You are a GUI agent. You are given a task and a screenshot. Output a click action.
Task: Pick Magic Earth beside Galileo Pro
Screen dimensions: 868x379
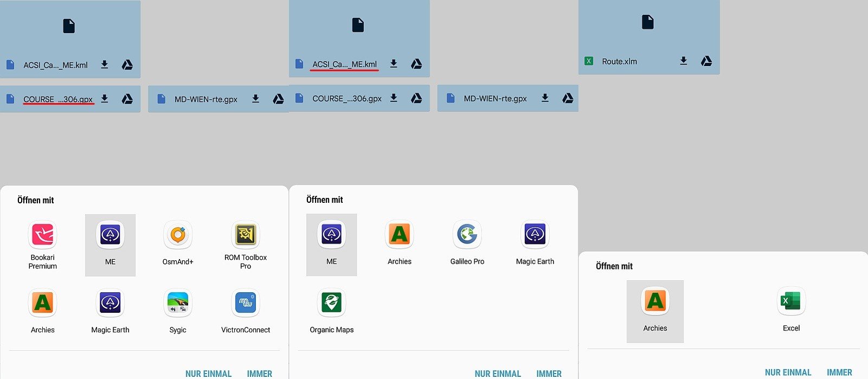535,235
